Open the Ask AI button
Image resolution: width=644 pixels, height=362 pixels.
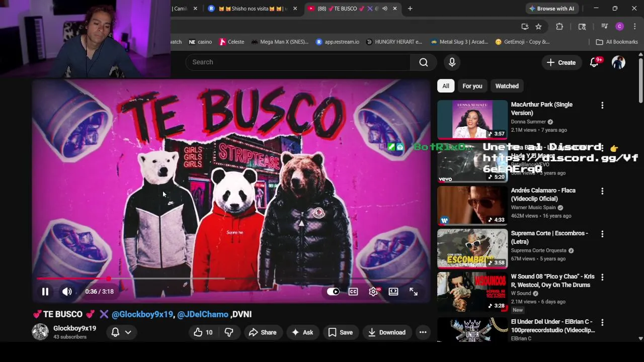point(302,332)
